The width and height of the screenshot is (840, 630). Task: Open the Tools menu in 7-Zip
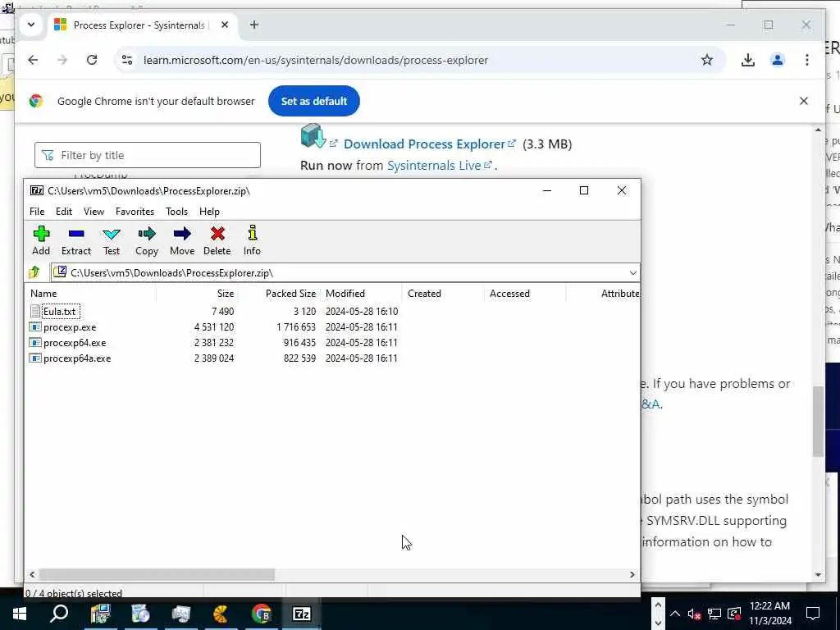point(177,212)
